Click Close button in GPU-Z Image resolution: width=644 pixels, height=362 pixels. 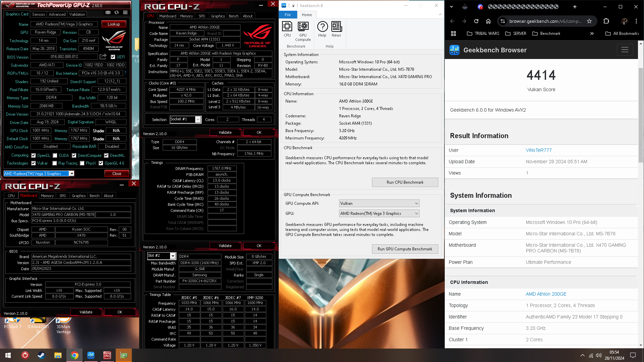click(117, 174)
